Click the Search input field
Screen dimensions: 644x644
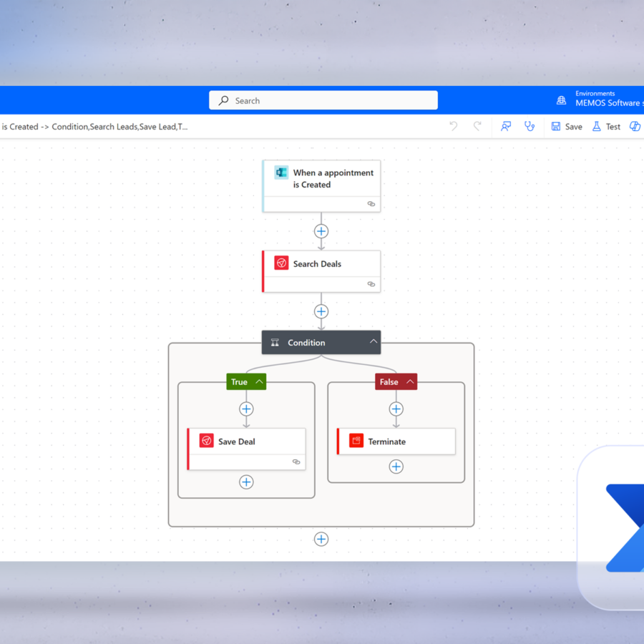pos(323,100)
